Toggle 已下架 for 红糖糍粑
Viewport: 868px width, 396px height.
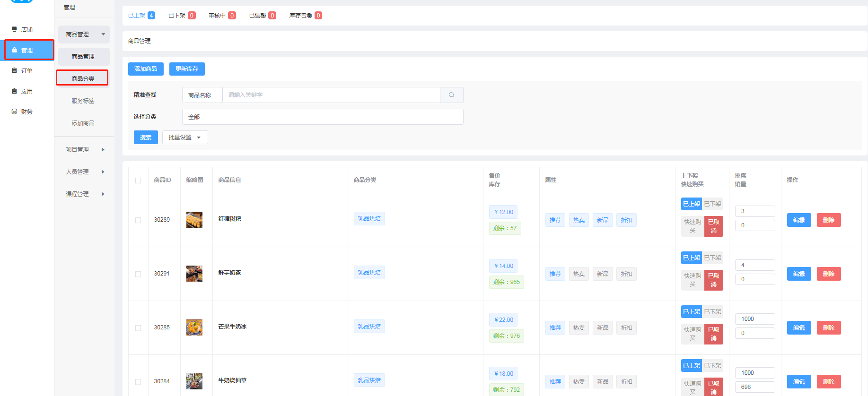712,204
